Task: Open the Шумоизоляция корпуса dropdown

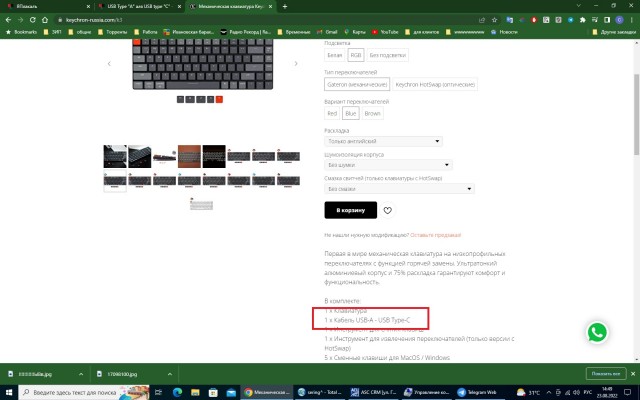Action: pyautogui.click(x=388, y=165)
